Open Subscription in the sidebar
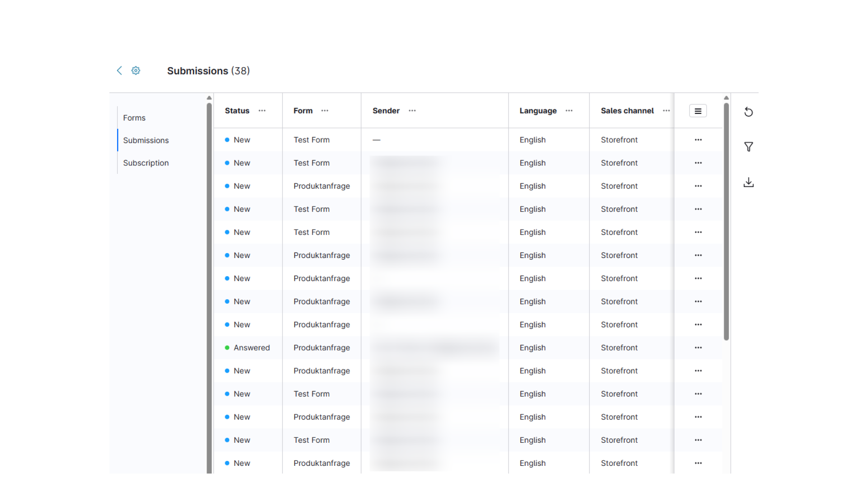Viewport: 868px width, 488px height. [x=146, y=163]
